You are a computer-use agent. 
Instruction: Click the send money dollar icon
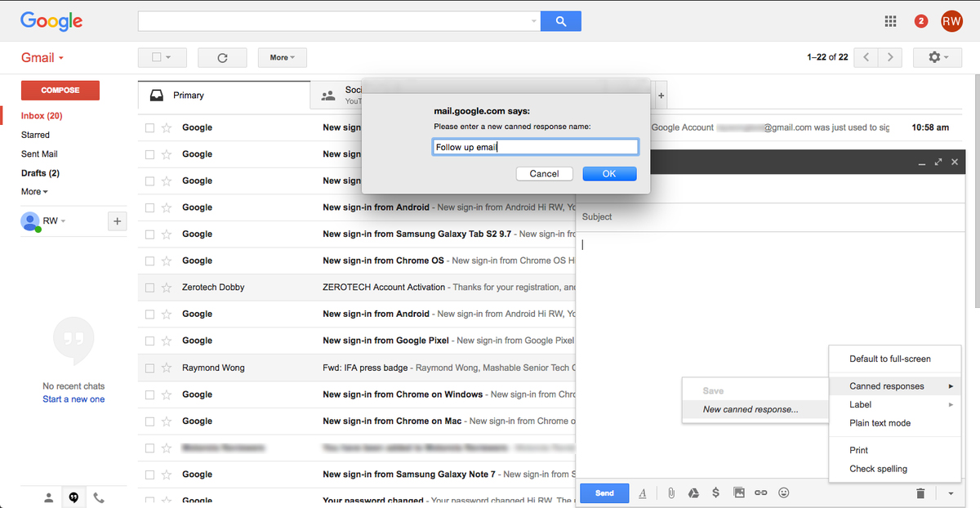point(715,492)
